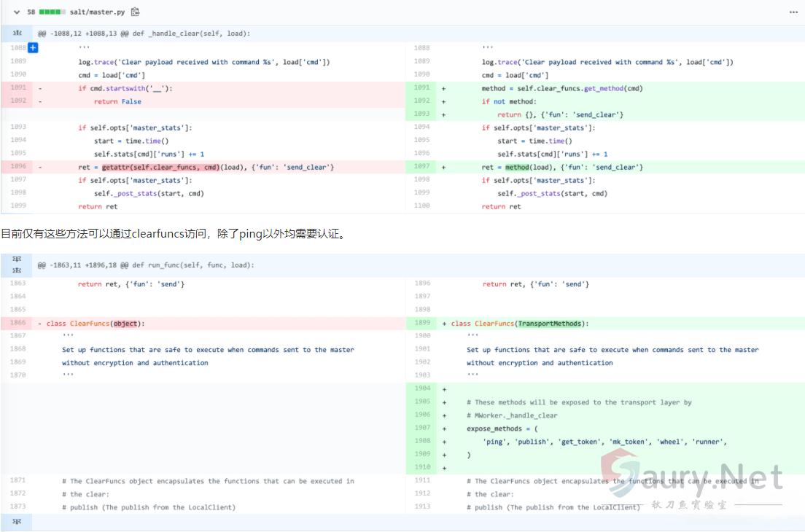The width and height of the screenshot is (805, 532).
Task: Click the Saury.Net watermark logo
Action: (693, 477)
